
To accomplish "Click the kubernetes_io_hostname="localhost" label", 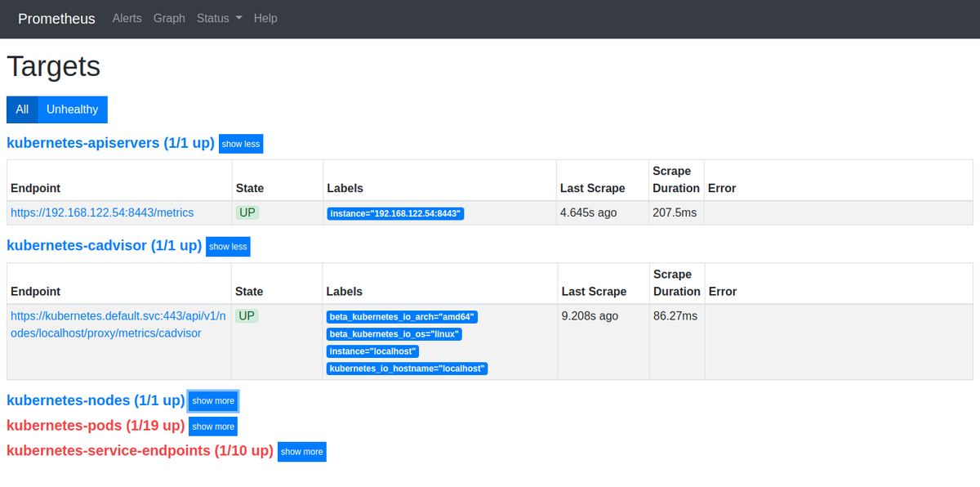I will point(407,369).
